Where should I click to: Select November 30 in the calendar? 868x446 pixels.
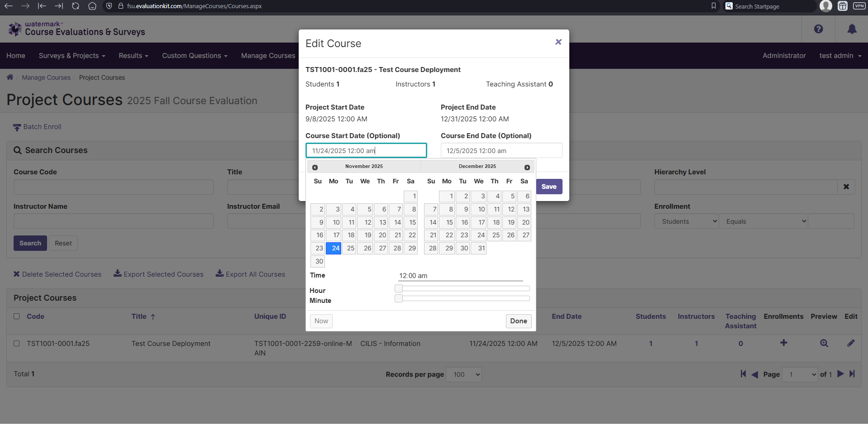click(x=318, y=261)
